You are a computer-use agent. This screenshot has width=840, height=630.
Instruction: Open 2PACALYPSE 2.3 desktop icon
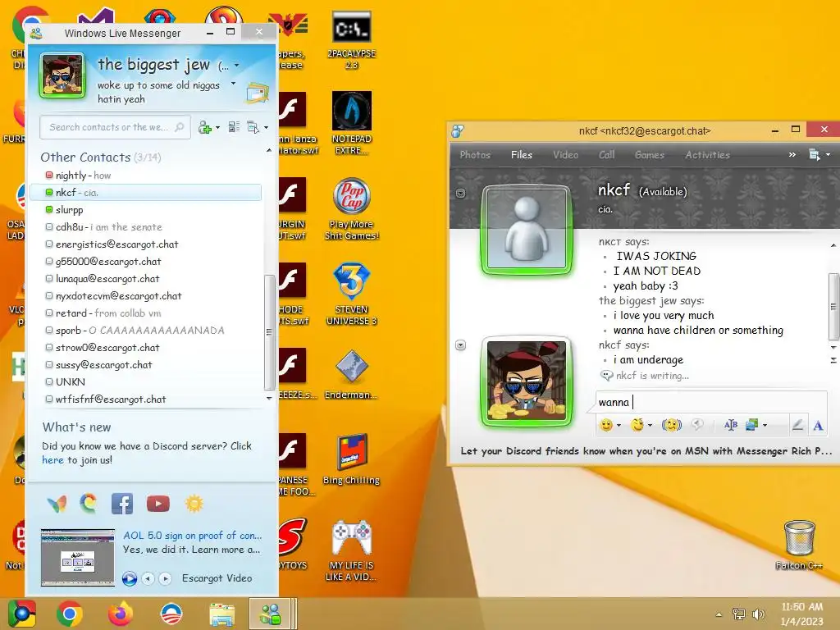(x=351, y=40)
